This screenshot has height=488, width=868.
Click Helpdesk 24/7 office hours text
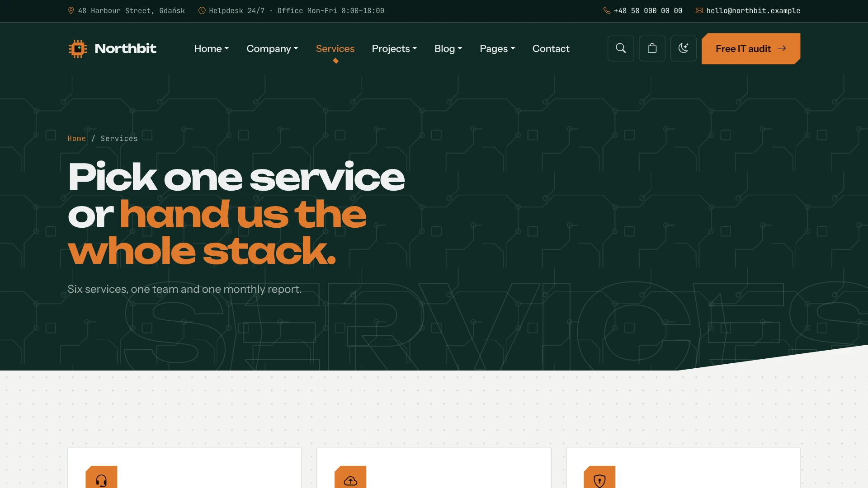pos(296,10)
